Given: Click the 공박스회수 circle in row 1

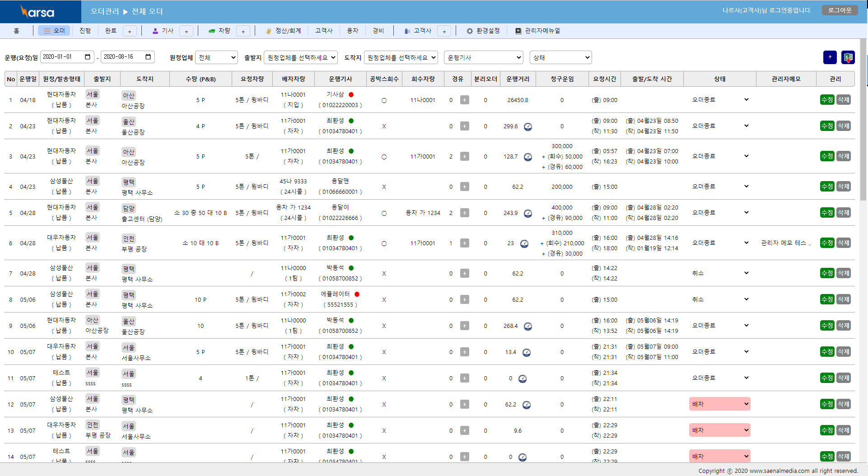Looking at the screenshot, I should pos(384,100).
